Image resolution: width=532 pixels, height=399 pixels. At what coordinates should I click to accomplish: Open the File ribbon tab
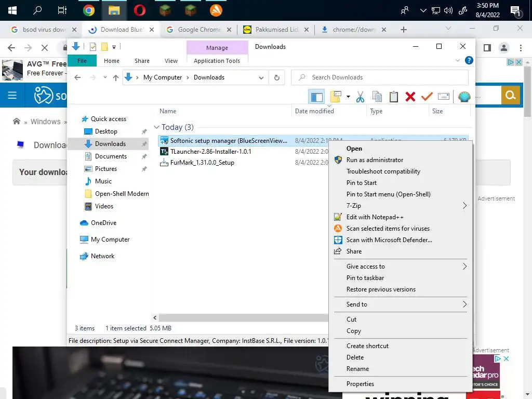coord(82,61)
